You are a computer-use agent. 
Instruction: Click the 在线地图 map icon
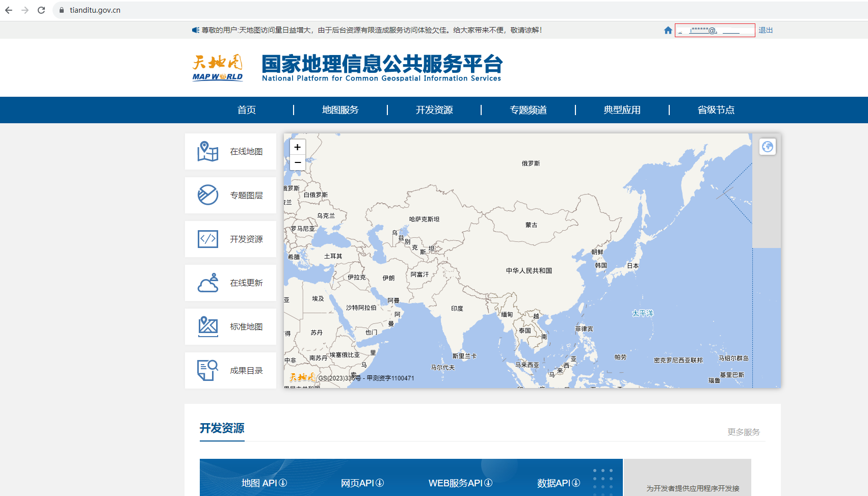pos(208,151)
